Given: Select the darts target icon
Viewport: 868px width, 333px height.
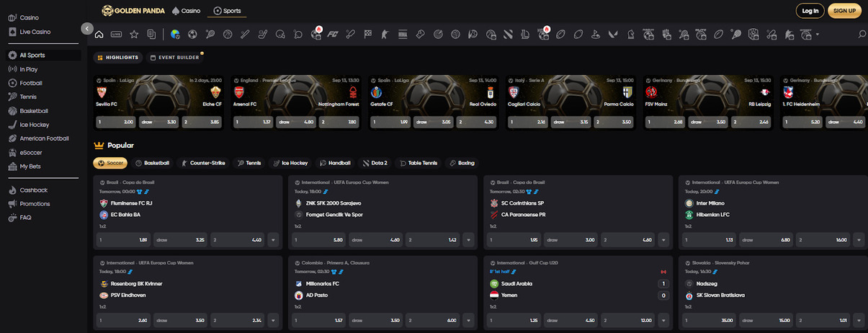Looking at the screenshot, I should 437,34.
